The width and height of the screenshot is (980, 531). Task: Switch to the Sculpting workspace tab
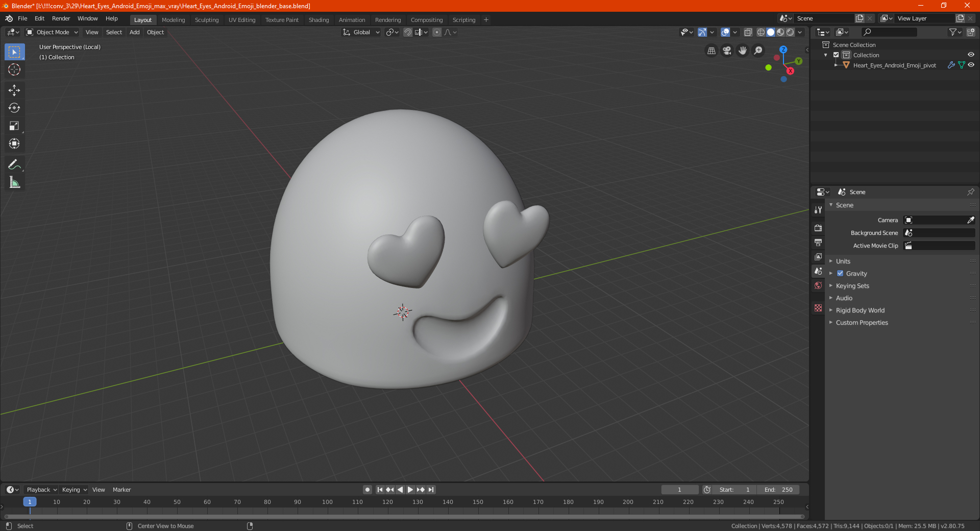click(x=206, y=20)
